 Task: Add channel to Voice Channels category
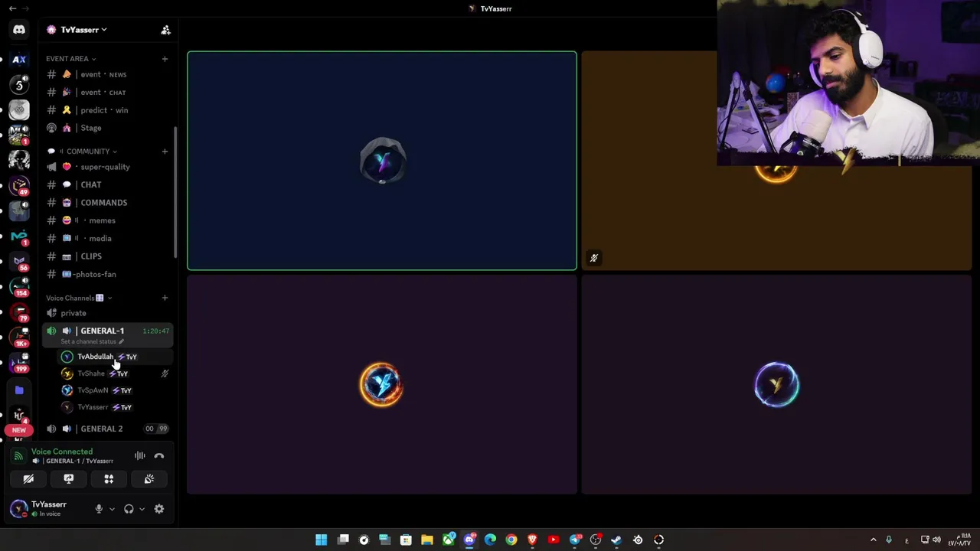click(165, 298)
